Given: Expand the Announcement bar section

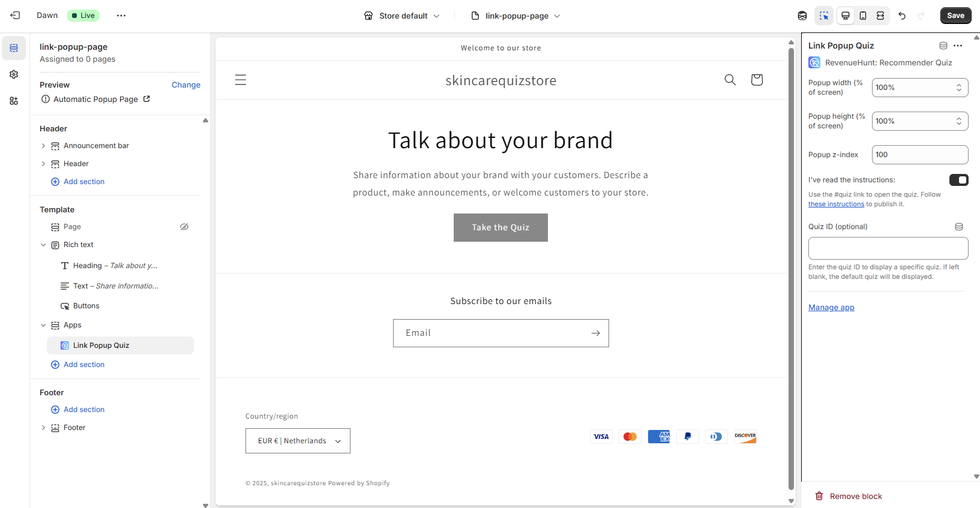Looking at the screenshot, I should click(43, 146).
